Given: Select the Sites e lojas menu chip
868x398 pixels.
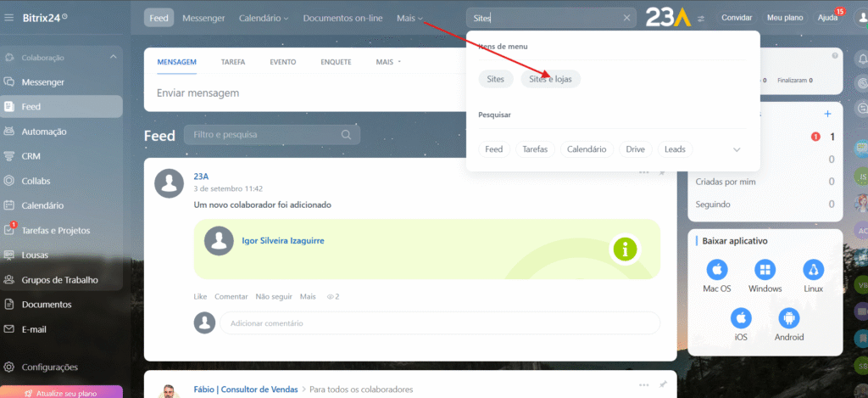Looking at the screenshot, I should (550, 79).
